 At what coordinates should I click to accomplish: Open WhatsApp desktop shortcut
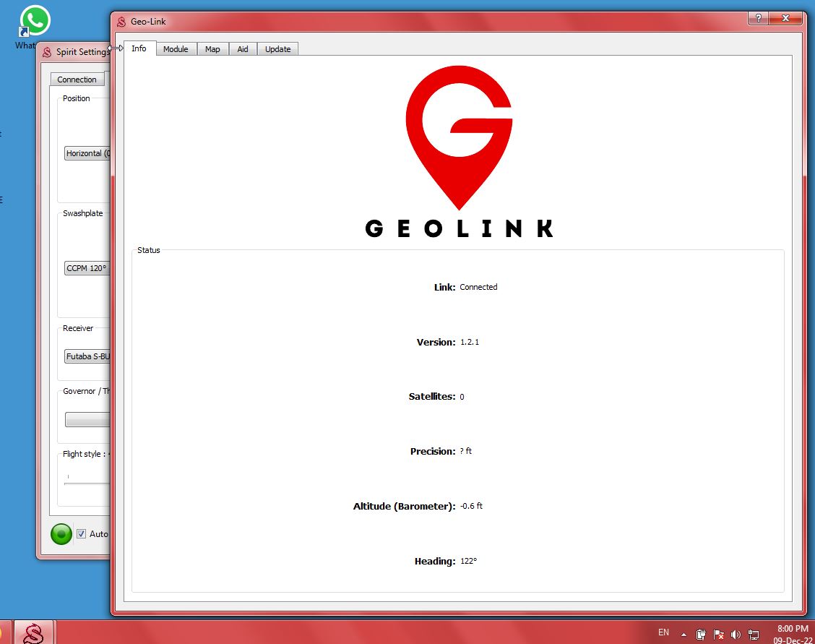click(x=34, y=22)
